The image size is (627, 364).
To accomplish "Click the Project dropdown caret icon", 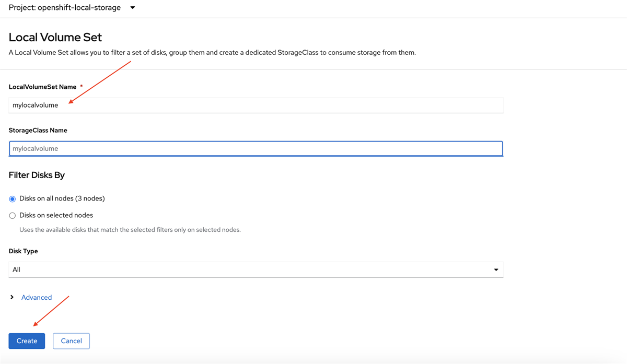I will [132, 7].
